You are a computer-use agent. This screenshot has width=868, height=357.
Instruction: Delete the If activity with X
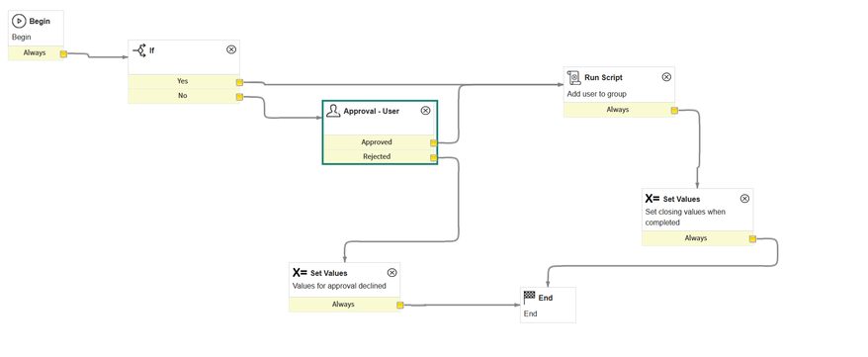[x=231, y=49]
